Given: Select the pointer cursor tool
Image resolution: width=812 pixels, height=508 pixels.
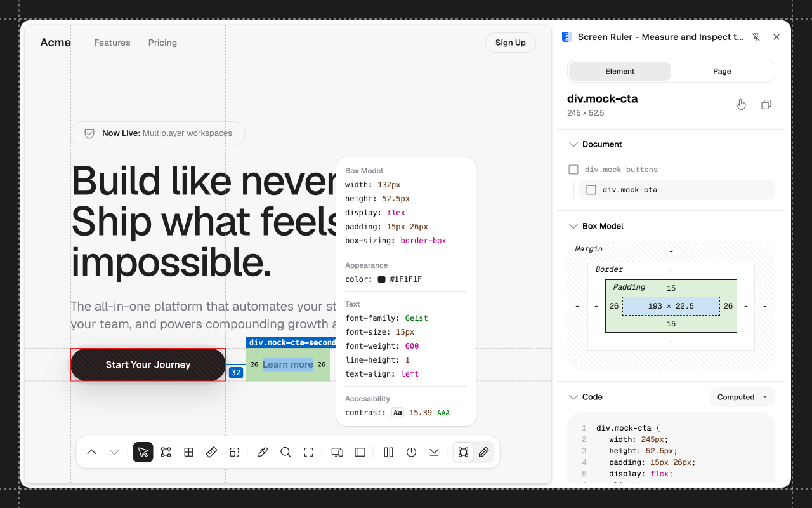Looking at the screenshot, I should click(143, 452).
